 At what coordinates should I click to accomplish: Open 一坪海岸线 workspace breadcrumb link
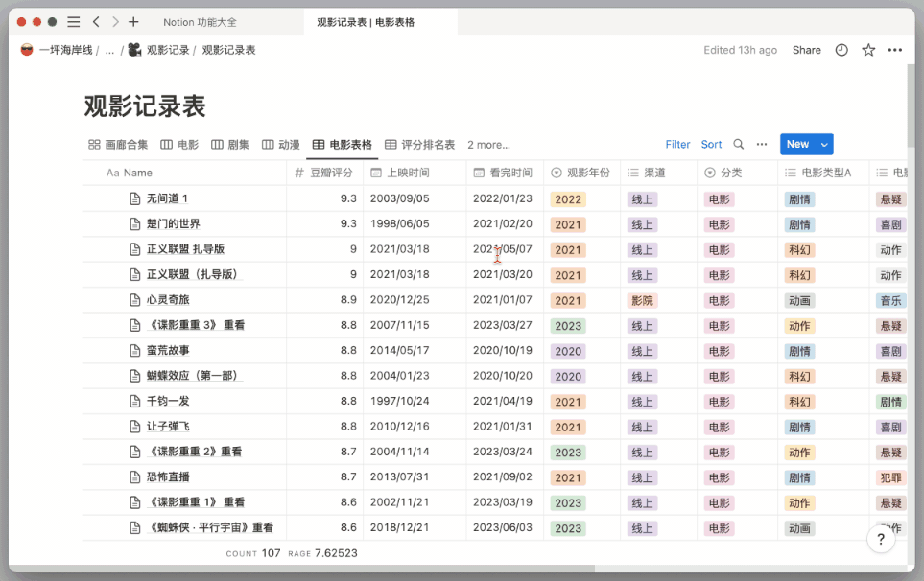pyautogui.click(x=66, y=50)
